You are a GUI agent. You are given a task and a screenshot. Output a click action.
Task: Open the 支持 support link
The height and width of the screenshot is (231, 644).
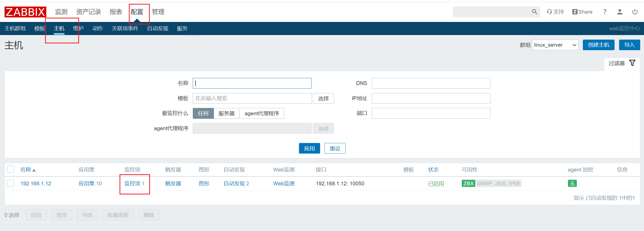pyautogui.click(x=555, y=12)
